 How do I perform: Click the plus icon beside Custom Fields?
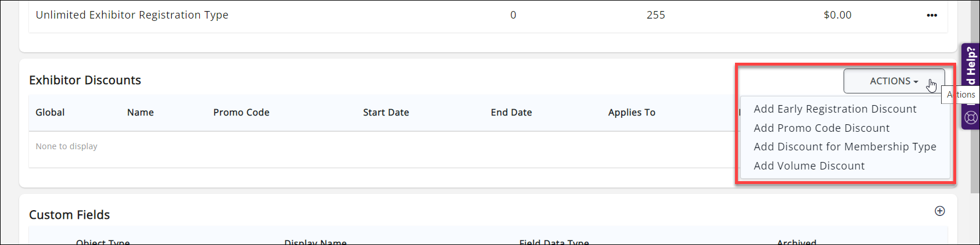click(939, 211)
